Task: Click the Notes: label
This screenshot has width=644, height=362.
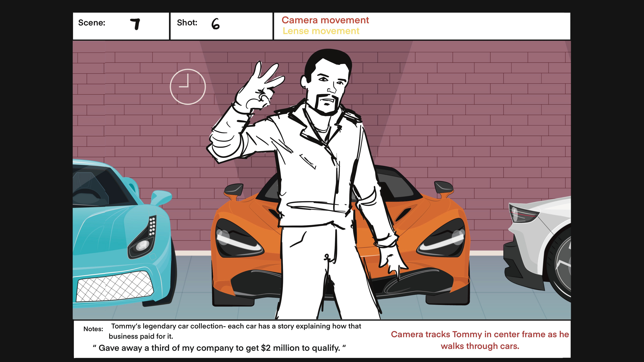Action: click(93, 329)
